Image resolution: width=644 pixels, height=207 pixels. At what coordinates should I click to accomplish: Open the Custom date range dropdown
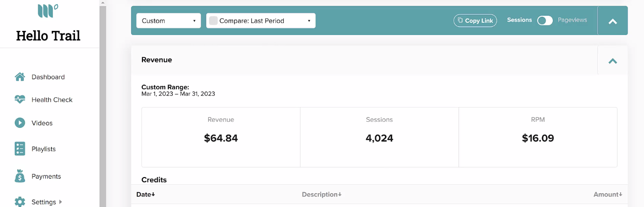click(x=169, y=21)
